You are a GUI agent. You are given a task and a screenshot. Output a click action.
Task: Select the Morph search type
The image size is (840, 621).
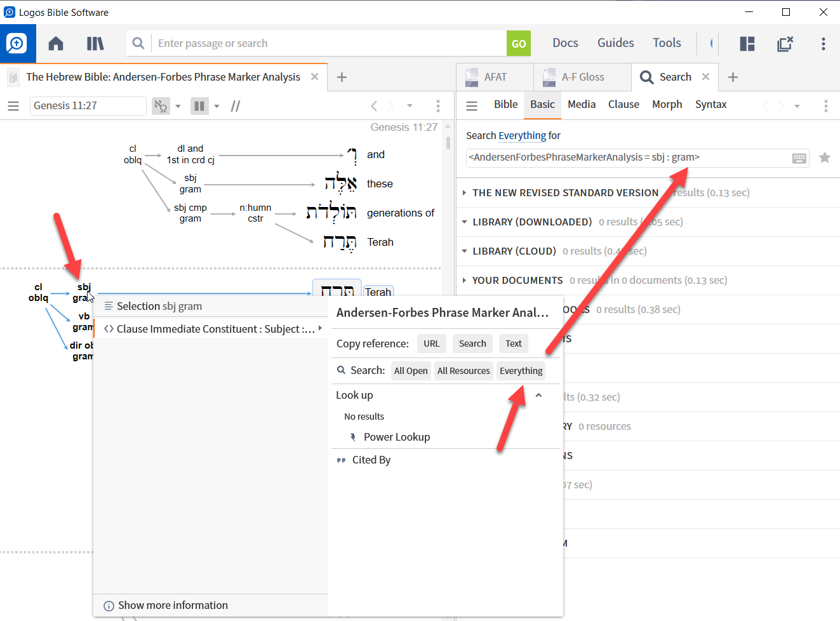coord(667,104)
